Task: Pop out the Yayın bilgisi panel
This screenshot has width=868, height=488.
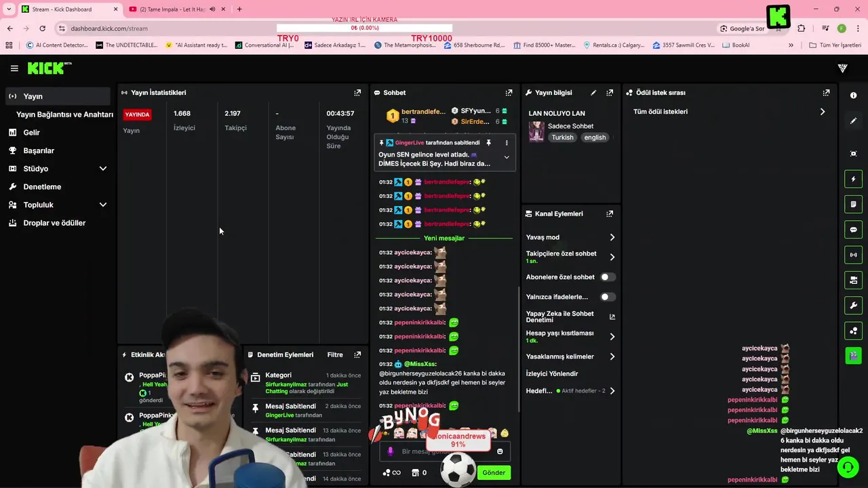Action: 610,93
